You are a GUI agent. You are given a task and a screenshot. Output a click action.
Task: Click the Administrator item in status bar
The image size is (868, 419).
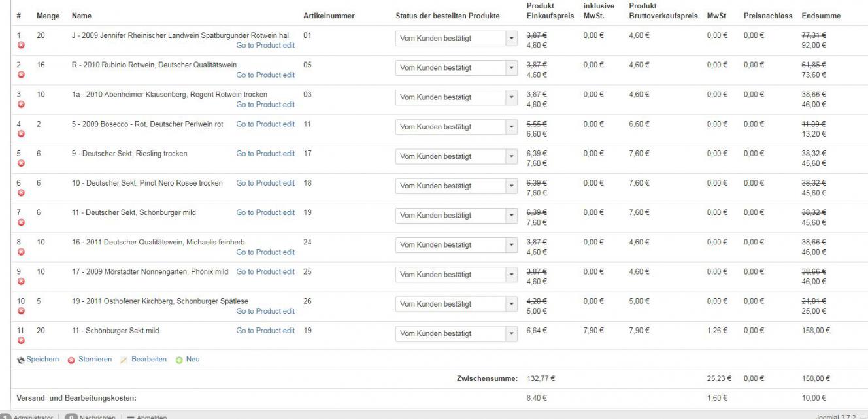click(32, 416)
